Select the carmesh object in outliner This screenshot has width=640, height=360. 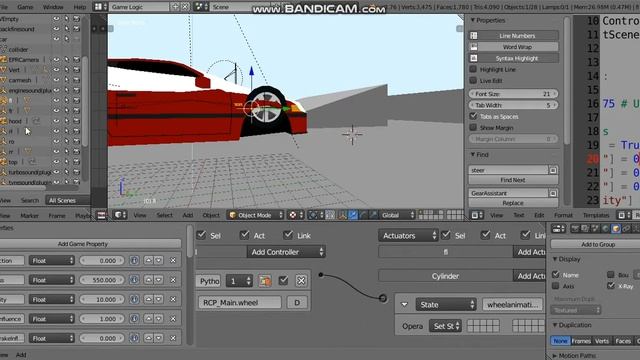click(20, 80)
